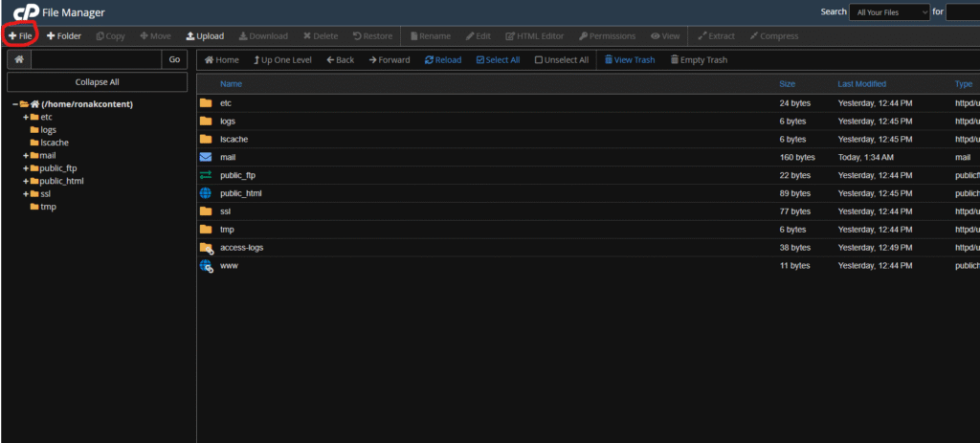Check the Select All option
Viewport: 980px width, 443px height.
[498, 60]
